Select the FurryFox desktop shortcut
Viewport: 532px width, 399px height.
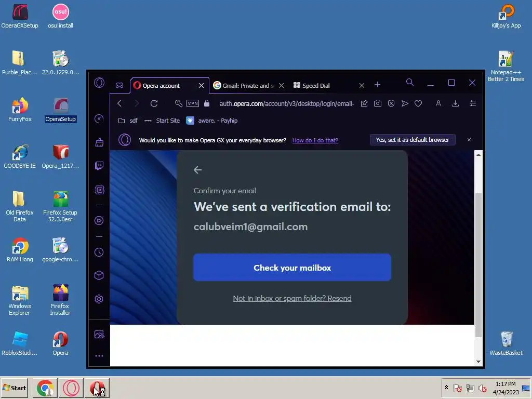click(20, 110)
